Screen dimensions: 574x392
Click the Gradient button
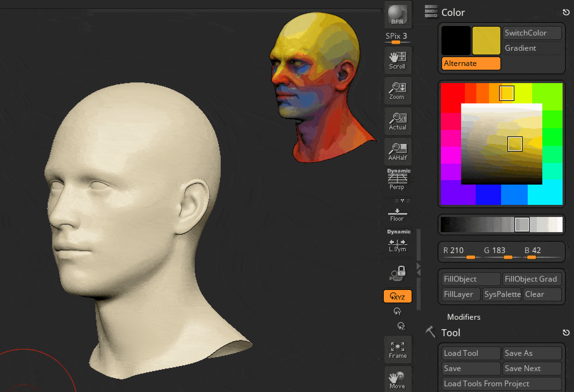[532, 48]
